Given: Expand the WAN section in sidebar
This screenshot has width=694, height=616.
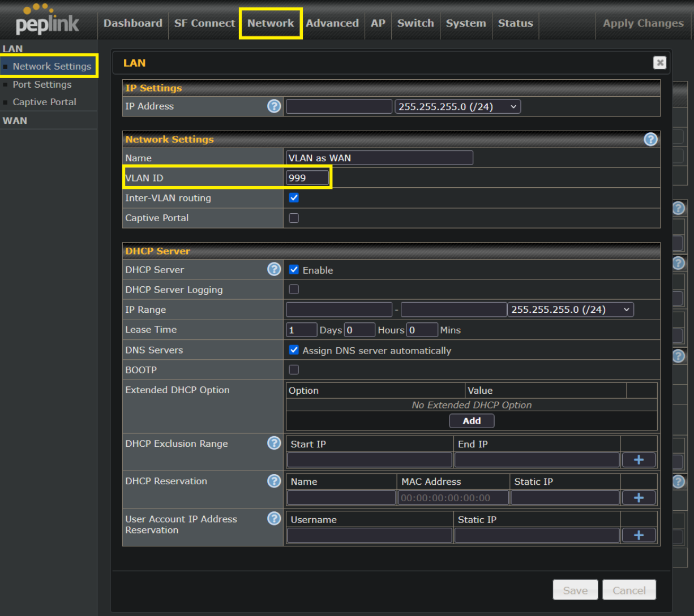Looking at the screenshot, I should 15,120.
